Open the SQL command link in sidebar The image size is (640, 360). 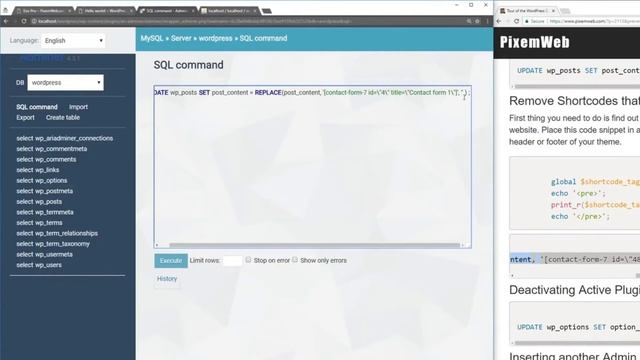tap(37, 107)
